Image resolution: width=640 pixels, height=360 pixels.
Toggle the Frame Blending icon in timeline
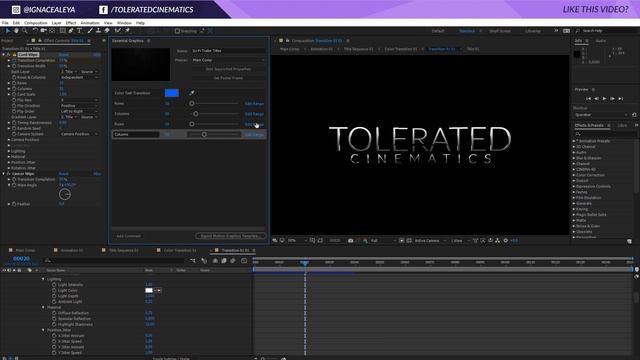[x=224, y=260]
